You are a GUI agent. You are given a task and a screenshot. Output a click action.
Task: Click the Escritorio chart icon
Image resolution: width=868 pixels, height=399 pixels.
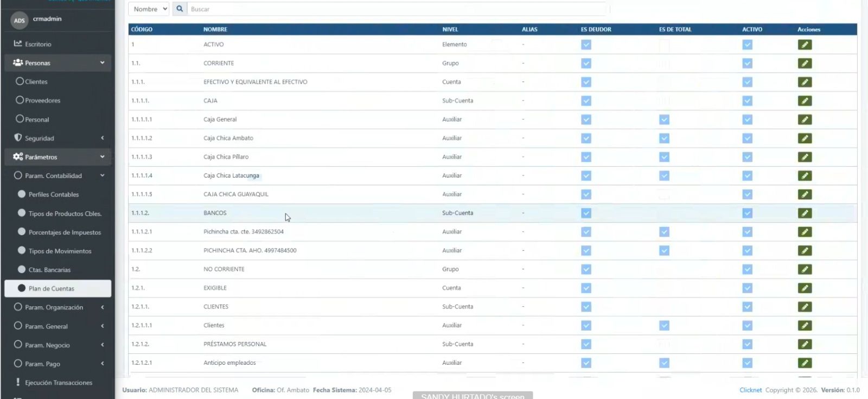click(18, 43)
